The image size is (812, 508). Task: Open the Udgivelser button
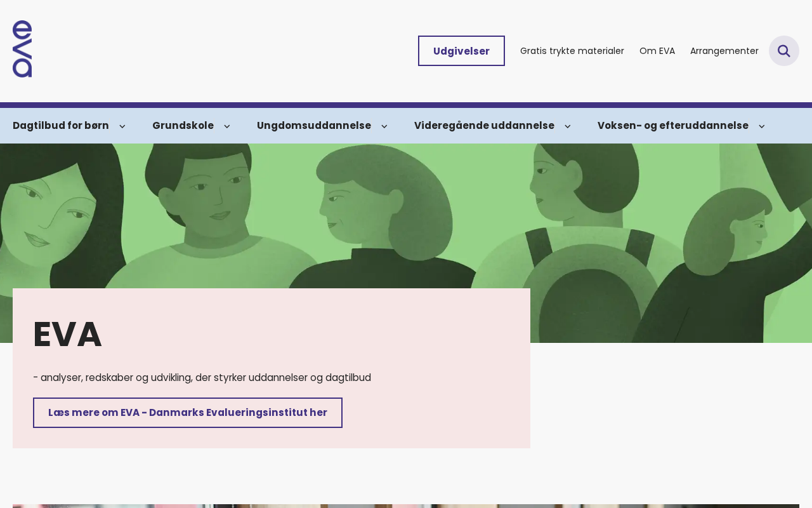[461, 51]
